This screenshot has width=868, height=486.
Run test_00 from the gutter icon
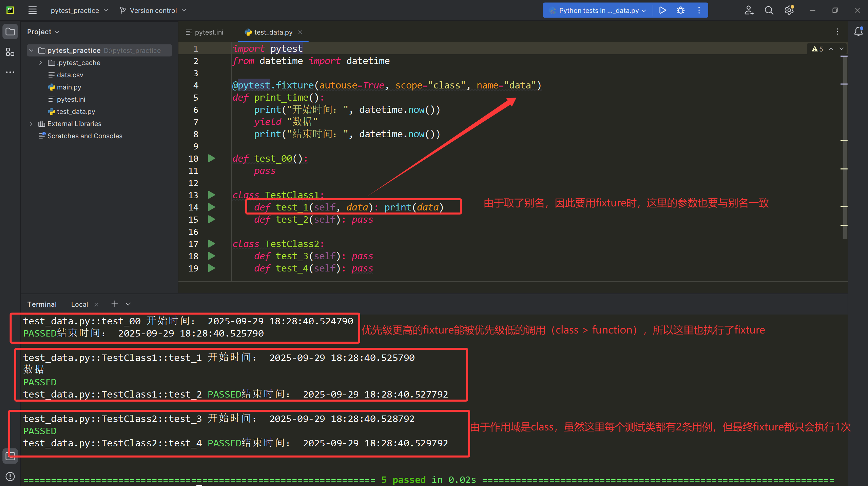[211, 158]
